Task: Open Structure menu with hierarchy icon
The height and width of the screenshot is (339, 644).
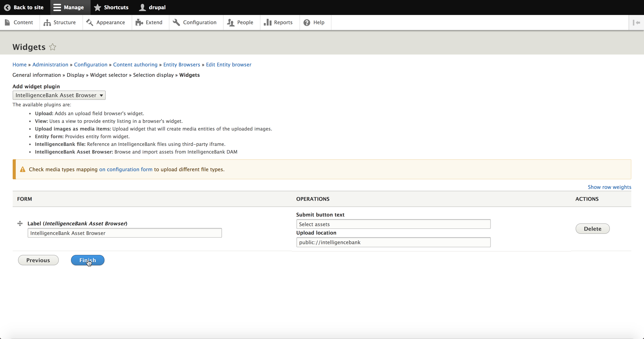Action: 60,22
